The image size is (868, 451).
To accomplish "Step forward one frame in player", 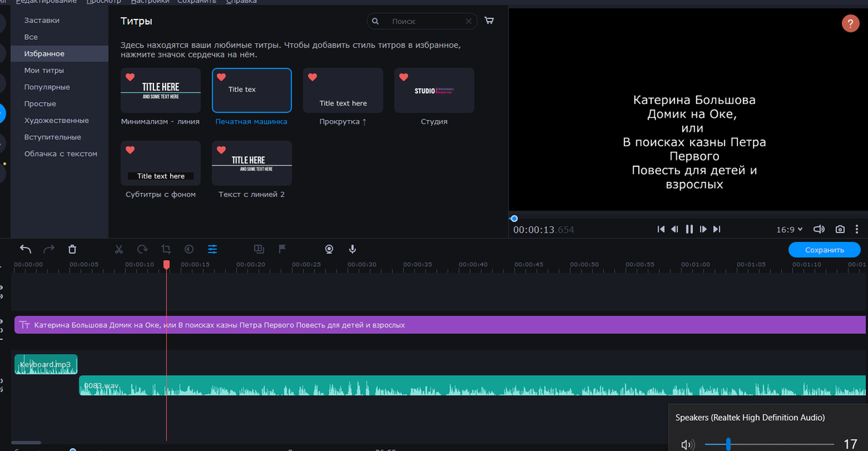I will 703,229.
